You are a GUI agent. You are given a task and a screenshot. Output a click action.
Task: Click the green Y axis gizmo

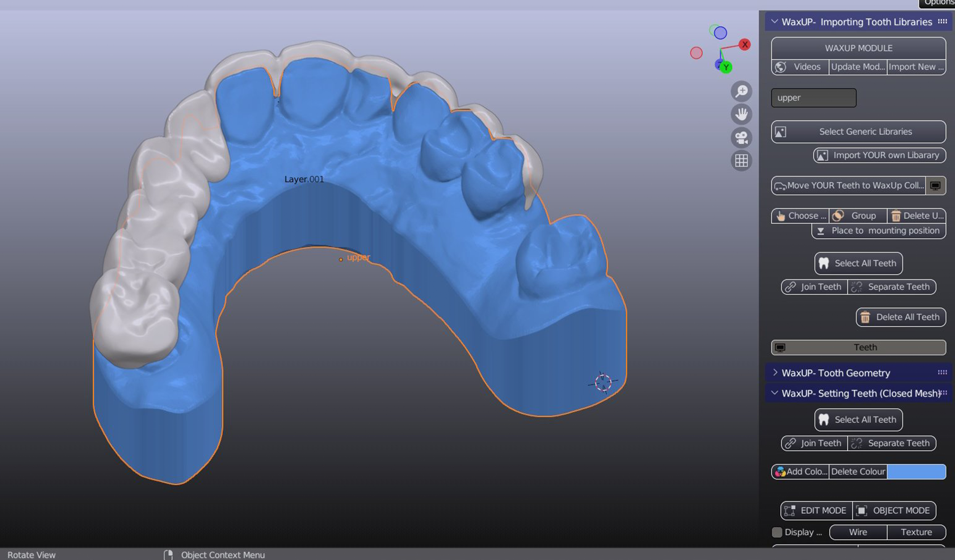pos(726,67)
